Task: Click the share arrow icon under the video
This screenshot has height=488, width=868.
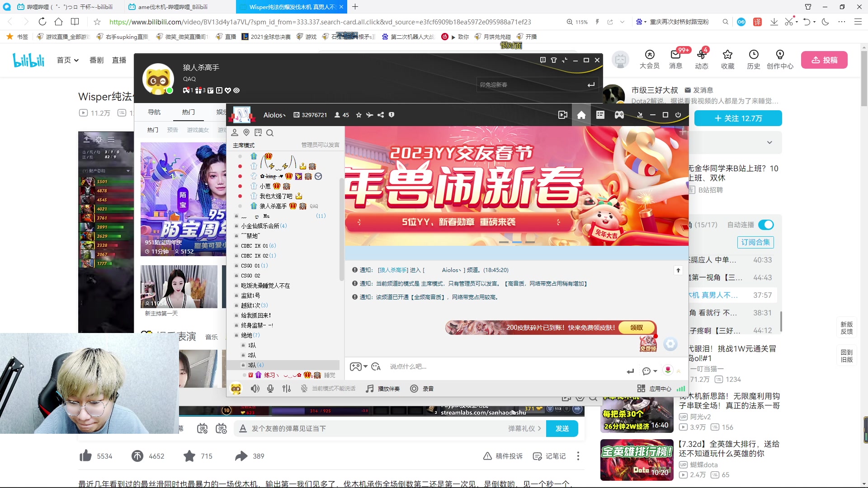Action: [x=241, y=456]
